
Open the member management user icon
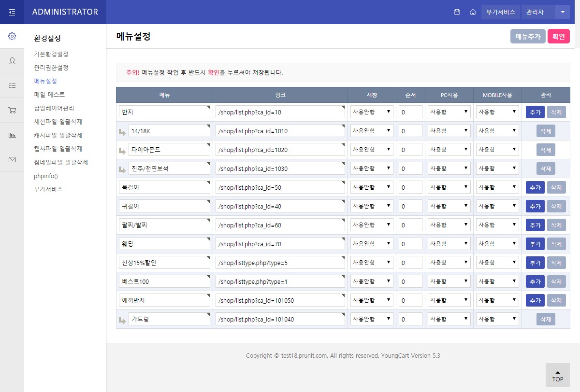coord(12,61)
